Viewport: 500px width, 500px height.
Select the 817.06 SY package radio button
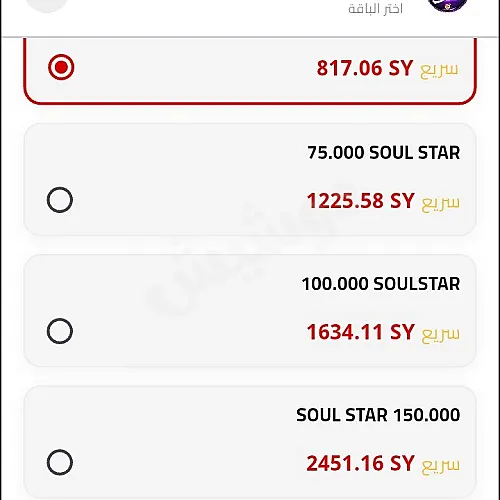[x=61, y=67]
